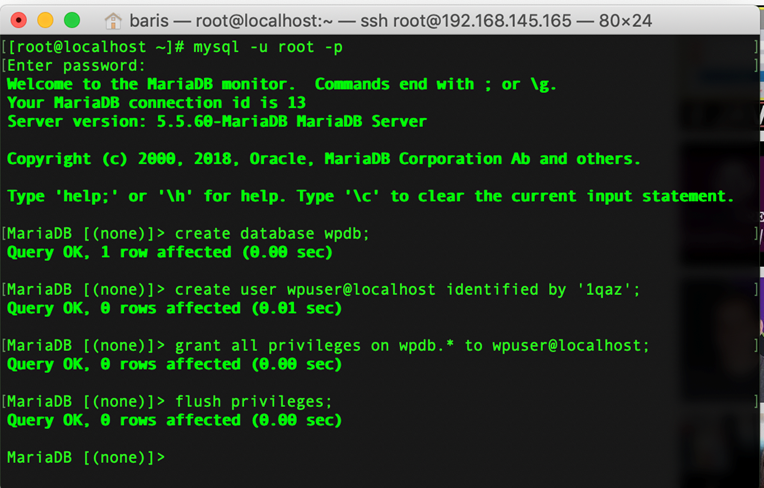Image resolution: width=764 pixels, height=488 pixels.
Task: Click the Copyright Oracle MariaDB Corporation line
Action: [324, 159]
